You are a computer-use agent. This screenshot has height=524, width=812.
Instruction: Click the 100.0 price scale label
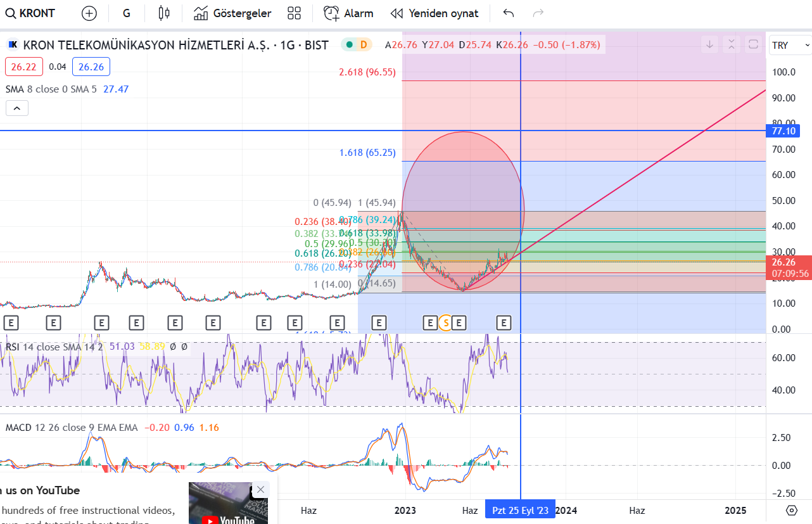click(784, 72)
